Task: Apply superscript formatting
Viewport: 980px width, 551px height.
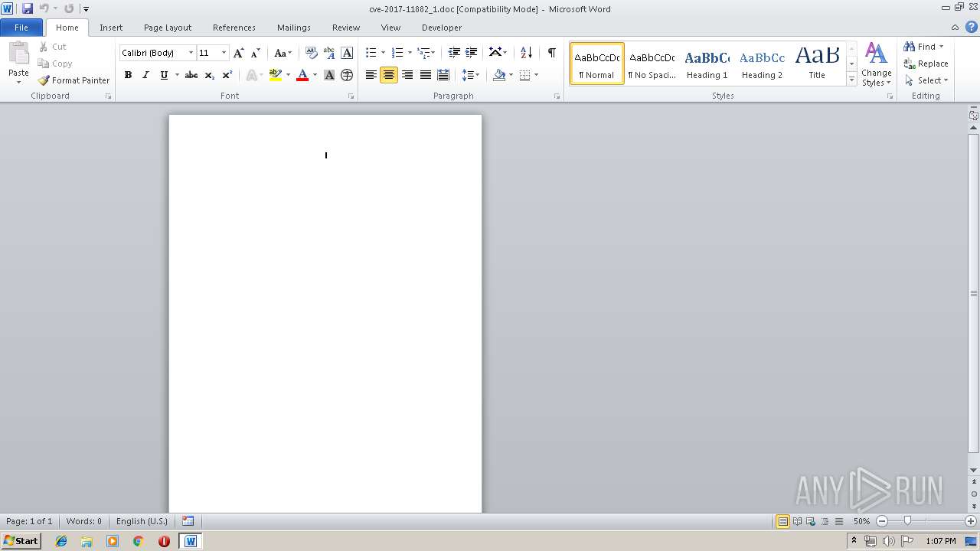Action: [x=227, y=75]
